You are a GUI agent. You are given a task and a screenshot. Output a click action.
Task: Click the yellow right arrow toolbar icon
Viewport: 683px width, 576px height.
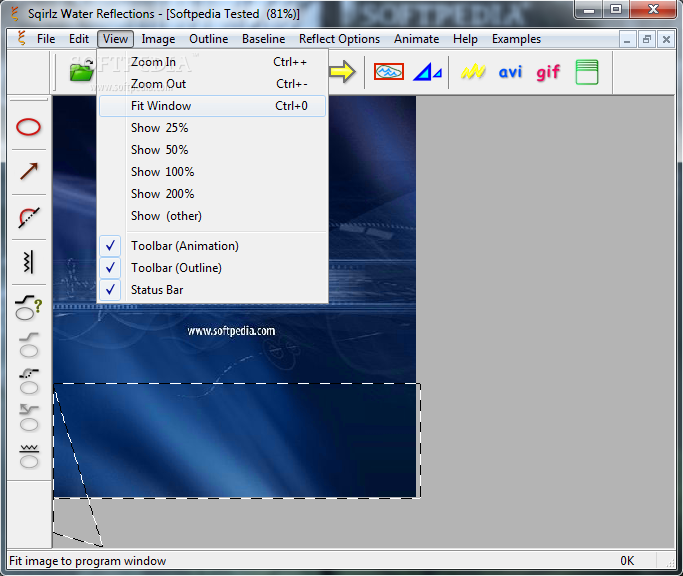point(342,71)
